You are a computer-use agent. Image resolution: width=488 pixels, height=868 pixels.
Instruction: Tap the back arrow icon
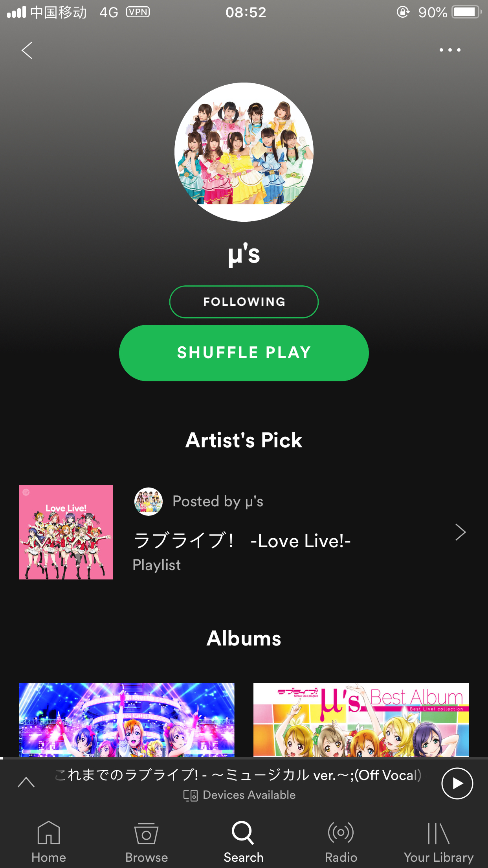coord(27,50)
